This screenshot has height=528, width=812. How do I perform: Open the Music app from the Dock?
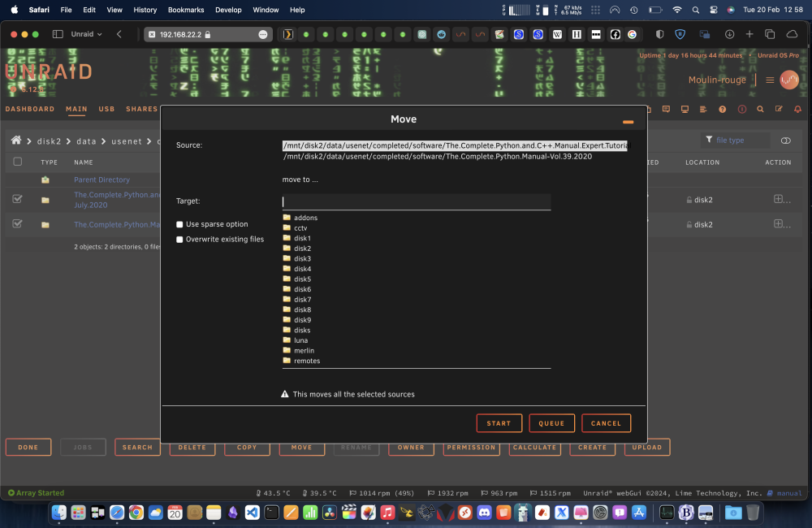pyautogui.click(x=387, y=513)
